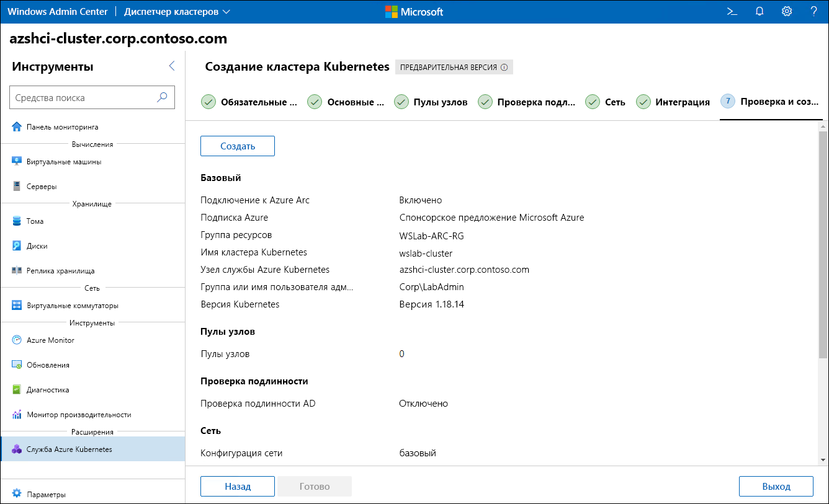The height and width of the screenshot is (504, 829).
Task: Click the WSLab-ARC-RG value
Action: (x=432, y=236)
